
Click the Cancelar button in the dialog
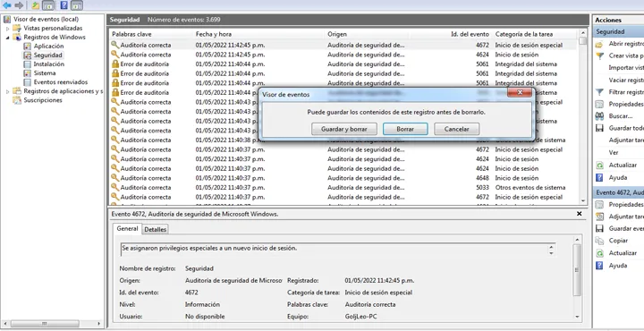[x=456, y=129]
